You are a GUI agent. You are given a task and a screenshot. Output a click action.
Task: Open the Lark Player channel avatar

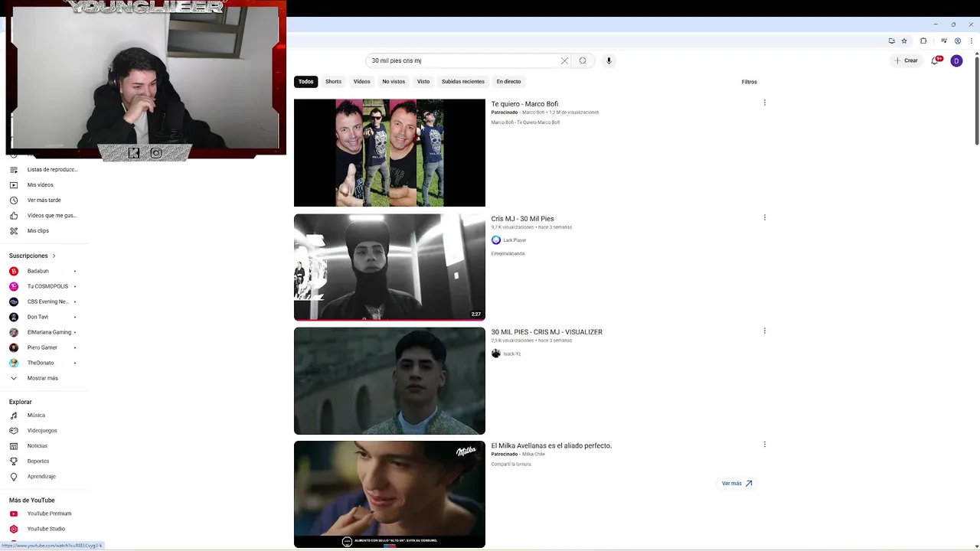[496, 240]
